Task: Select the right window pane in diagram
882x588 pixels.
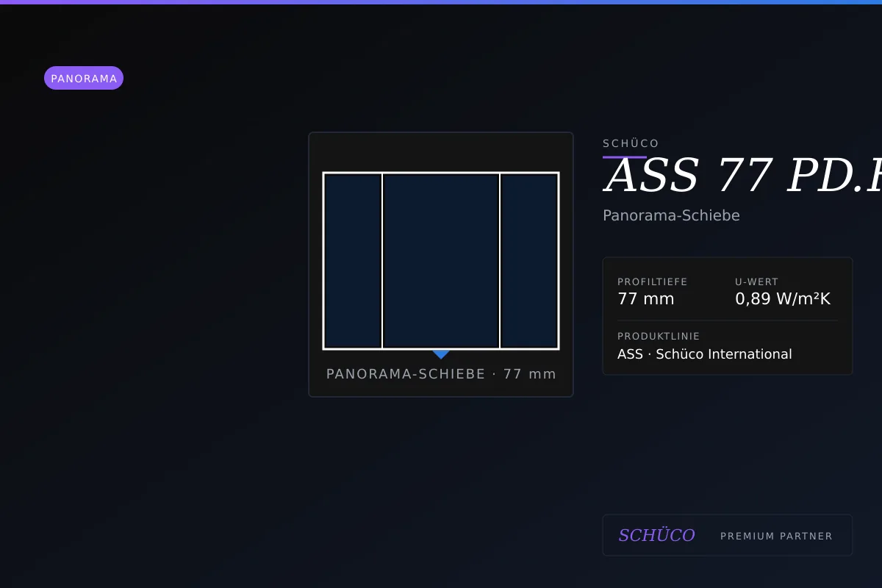Action: click(x=529, y=261)
